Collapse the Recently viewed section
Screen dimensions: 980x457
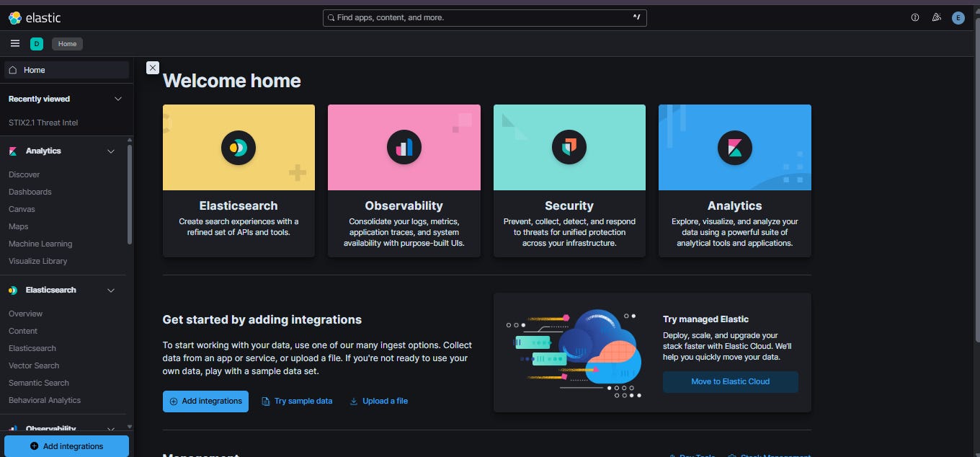(119, 99)
